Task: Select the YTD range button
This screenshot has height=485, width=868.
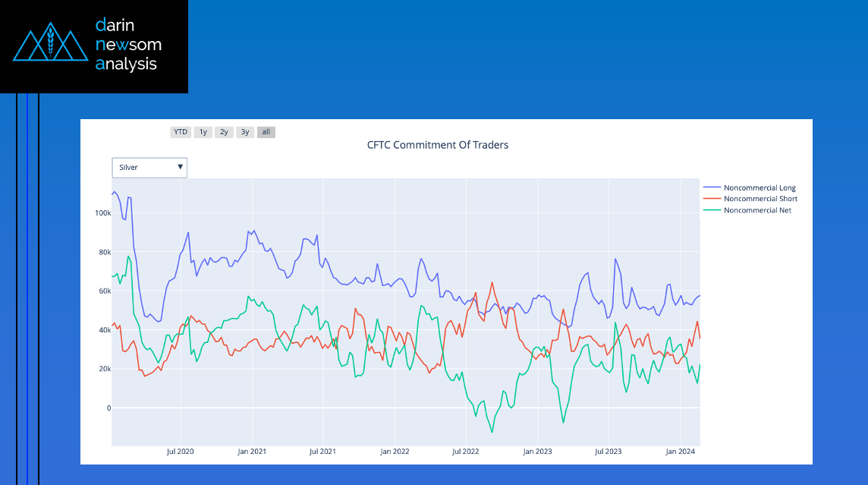Action: coord(181,132)
